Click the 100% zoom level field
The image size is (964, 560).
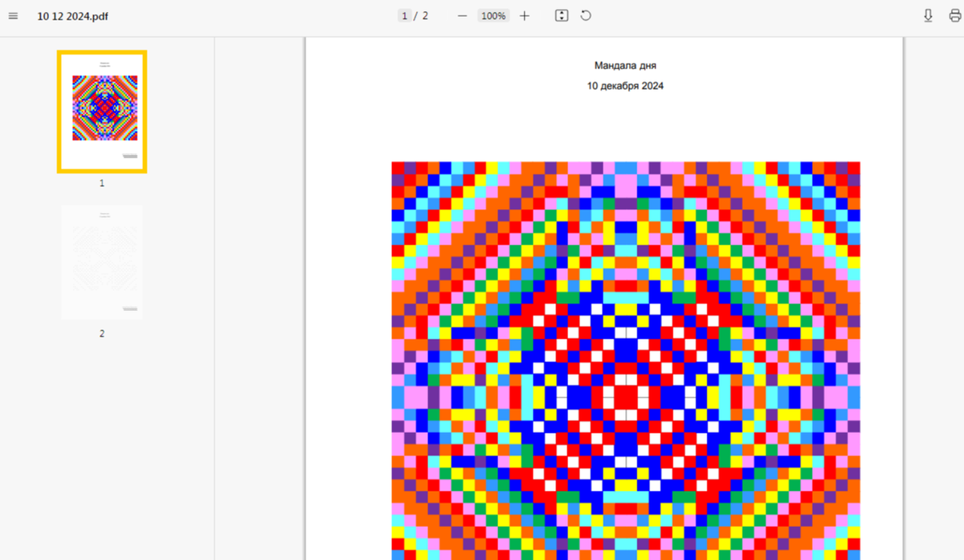pyautogui.click(x=493, y=16)
